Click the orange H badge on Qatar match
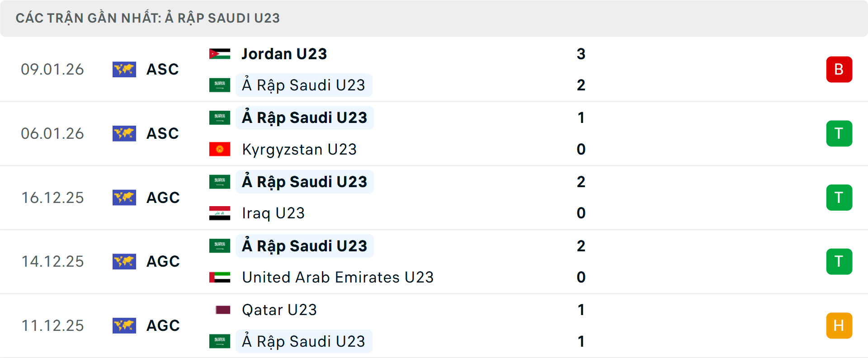The width and height of the screenshot is (868, 358). pyautogui.click(x=839, y=325)
